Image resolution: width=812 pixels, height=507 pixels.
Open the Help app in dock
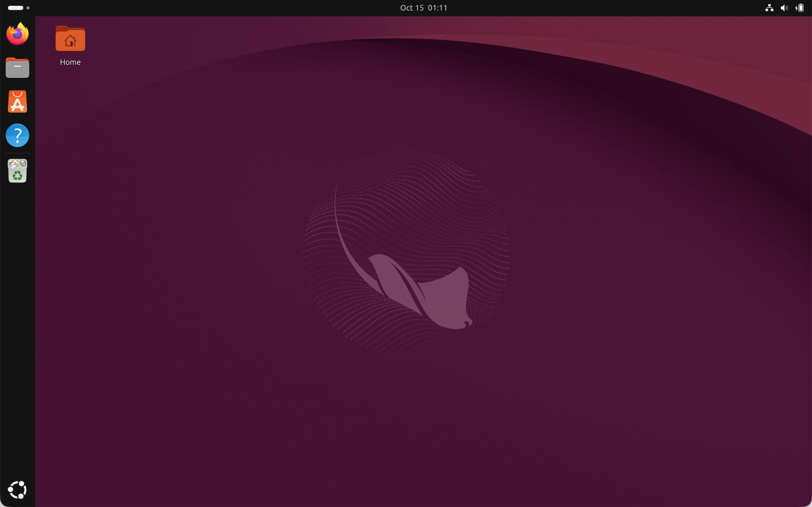[x=18, y=135]
